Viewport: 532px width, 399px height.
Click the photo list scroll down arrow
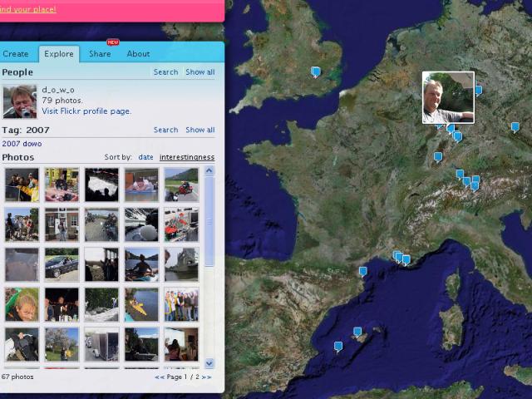click(209, 363)
